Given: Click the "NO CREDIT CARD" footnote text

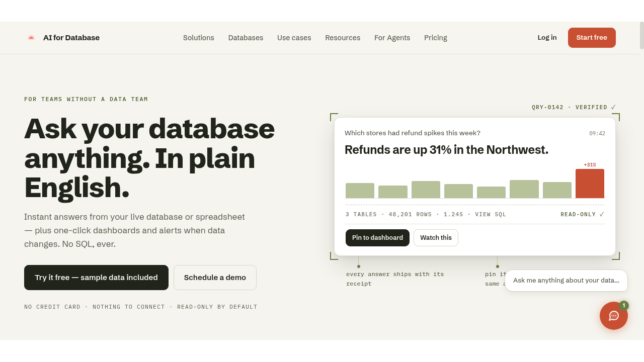Looking at the screenshot, I should click(52, 307).
